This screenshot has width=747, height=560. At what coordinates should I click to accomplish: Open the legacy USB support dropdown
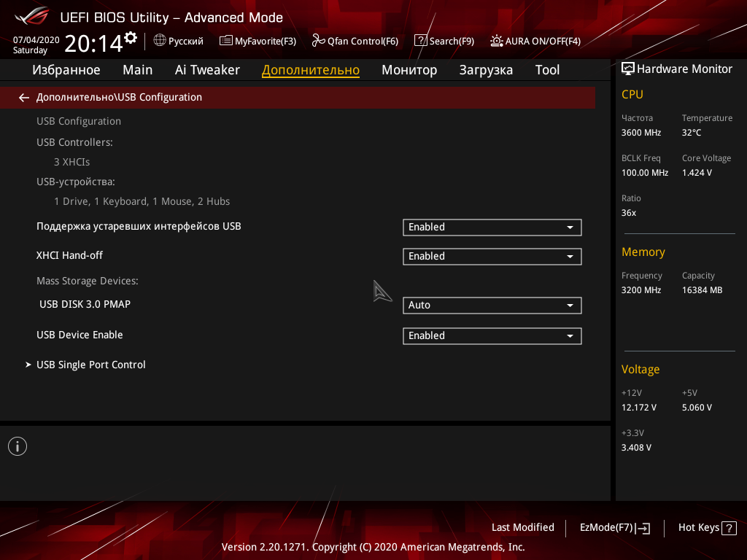pyautogui.click(x=492, y=227)
